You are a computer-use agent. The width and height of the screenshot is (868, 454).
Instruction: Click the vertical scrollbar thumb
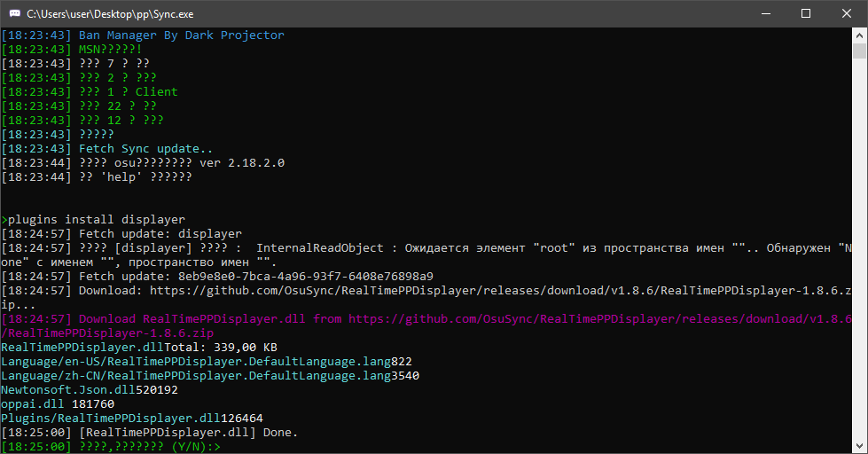859,51
